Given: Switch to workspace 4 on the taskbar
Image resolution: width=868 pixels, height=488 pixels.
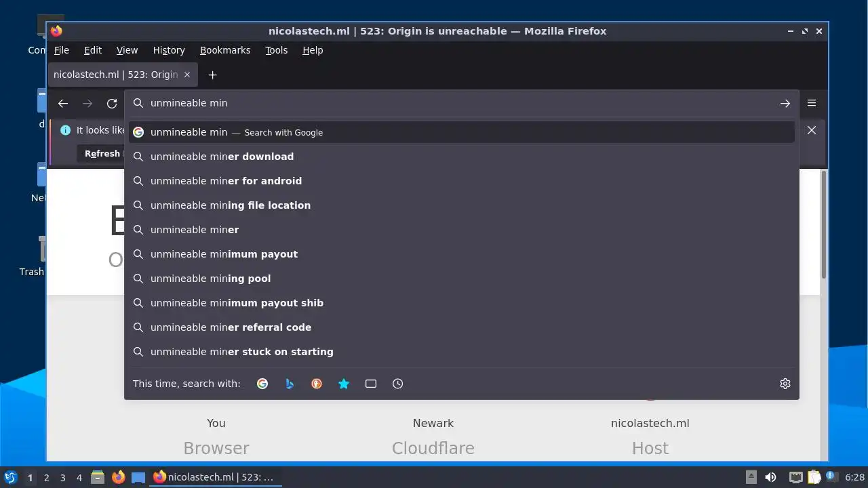Looking at the screenshot, I should pos(79,478).
